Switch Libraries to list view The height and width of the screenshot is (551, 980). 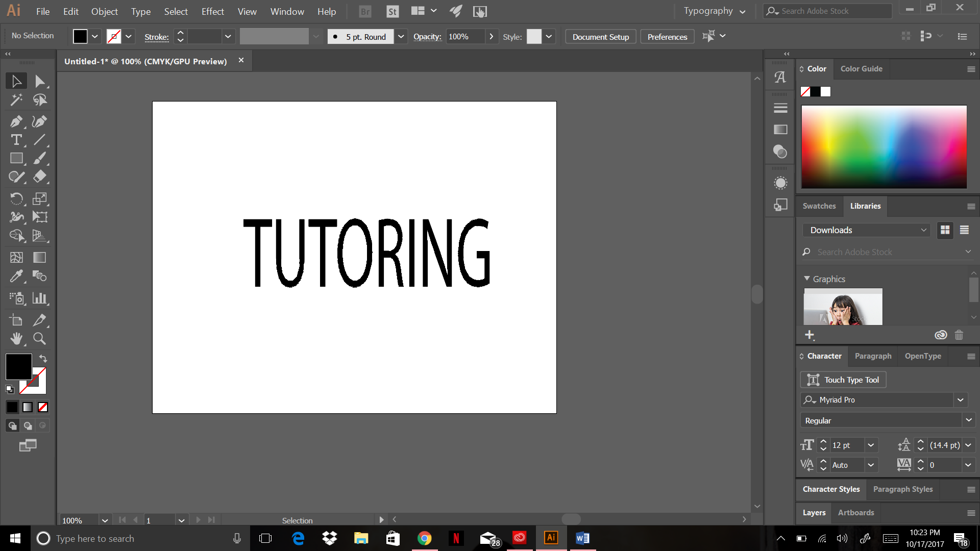(x=964, y=230)
